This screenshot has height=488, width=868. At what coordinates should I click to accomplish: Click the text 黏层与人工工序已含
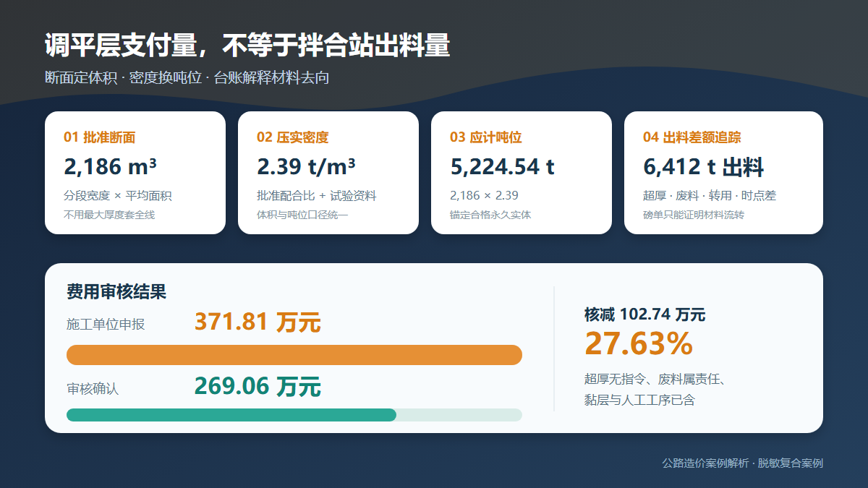pos(639,400)
